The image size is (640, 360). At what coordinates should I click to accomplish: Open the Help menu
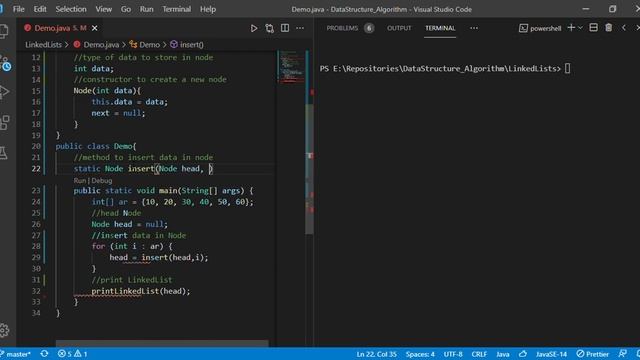(x=208, y=9)
